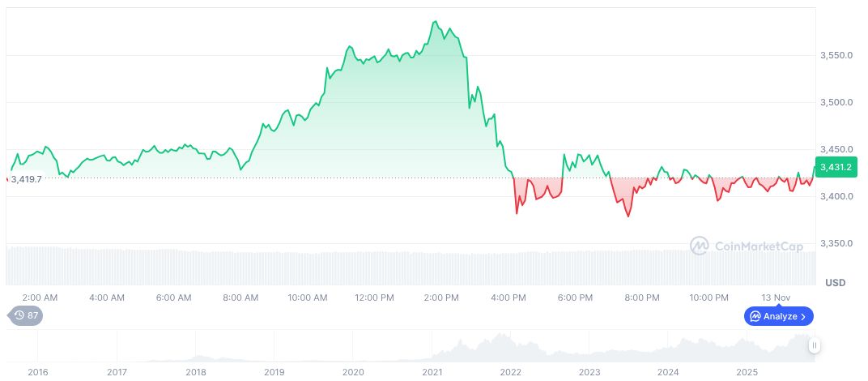Image resolution: width=868 pixels, height=381 pixels.
Task: Click the USD currency label
Action: [835, 283]
